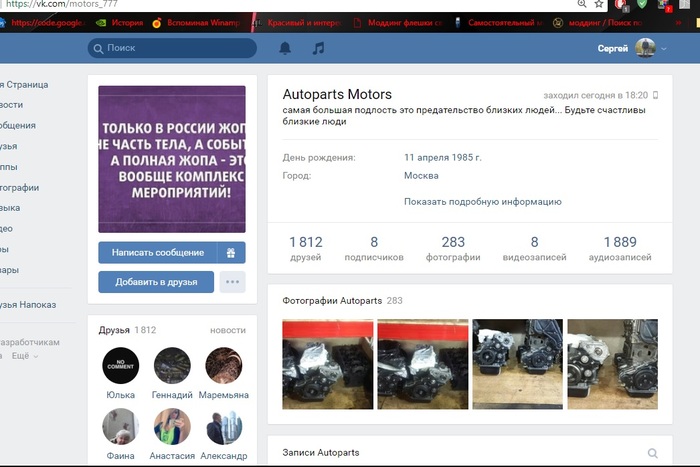This screenshot has height=467, width=700.
Task: Open the 1 889 аудиозаписей counter
Action: click(x=620, y=249)
